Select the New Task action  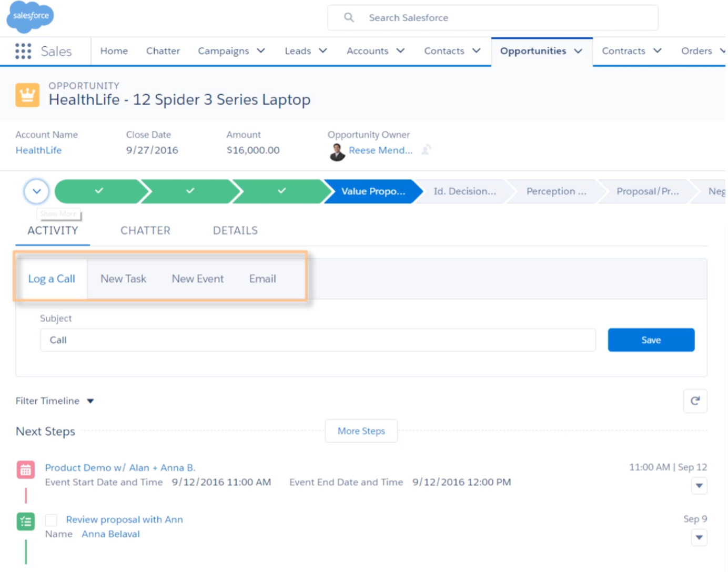[x=123, y=279]
